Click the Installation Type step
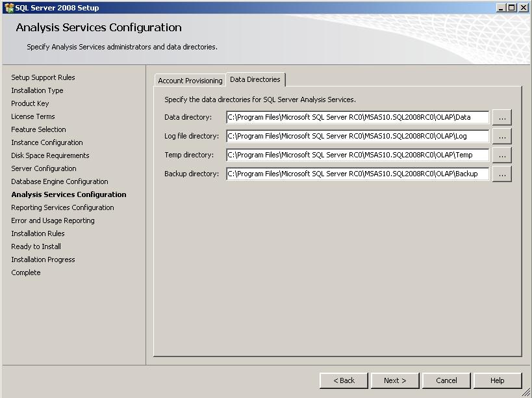 [37, 90]
